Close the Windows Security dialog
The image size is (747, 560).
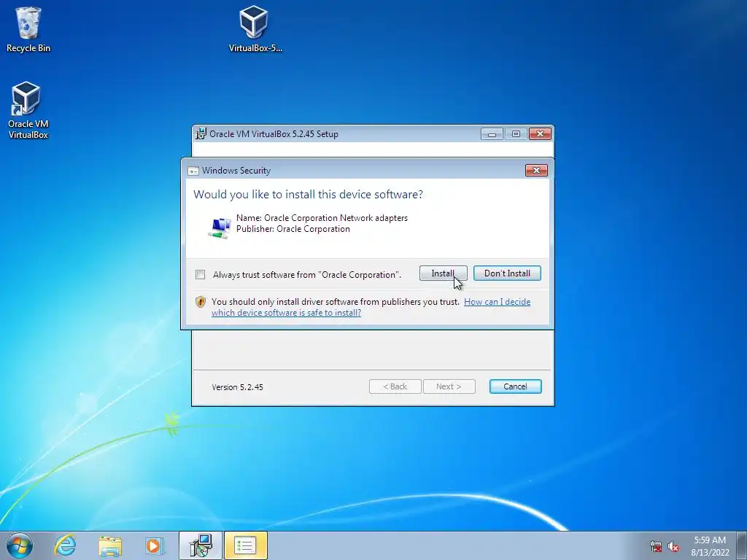tap(536, 171)
